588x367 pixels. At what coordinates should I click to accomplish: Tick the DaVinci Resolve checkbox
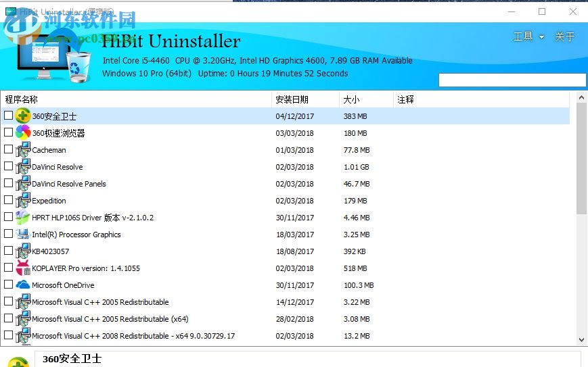point(8,166)
